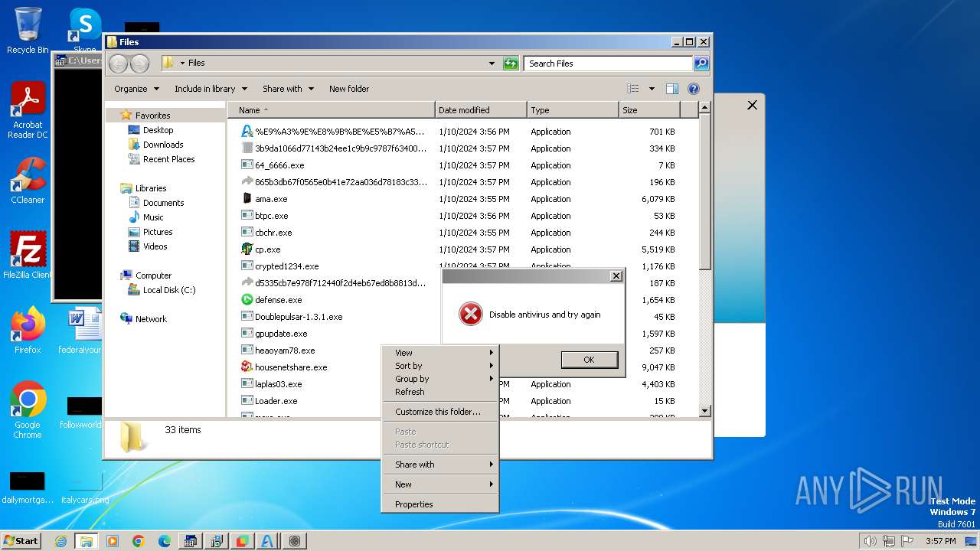Open the Share with context submenu

coord(440,465)
